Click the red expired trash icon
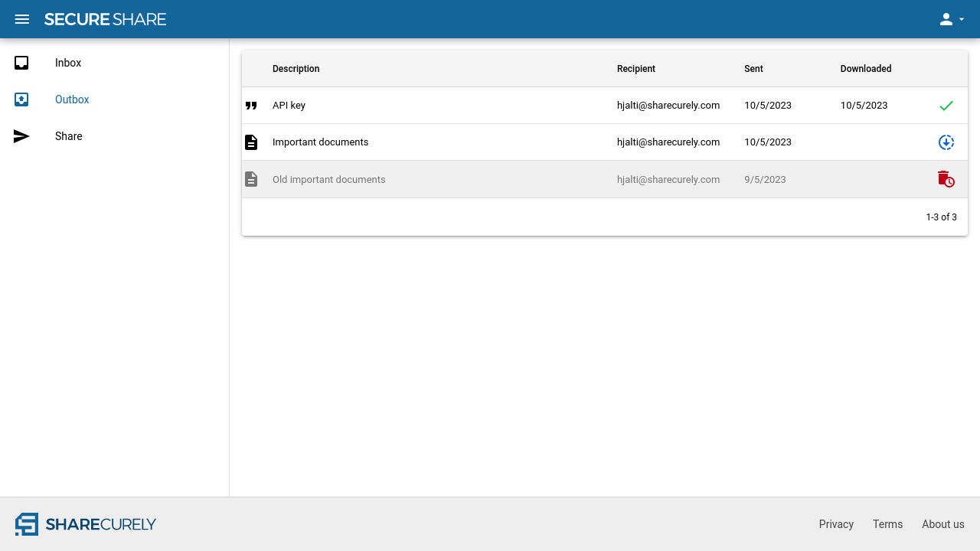 coord(946,179)
